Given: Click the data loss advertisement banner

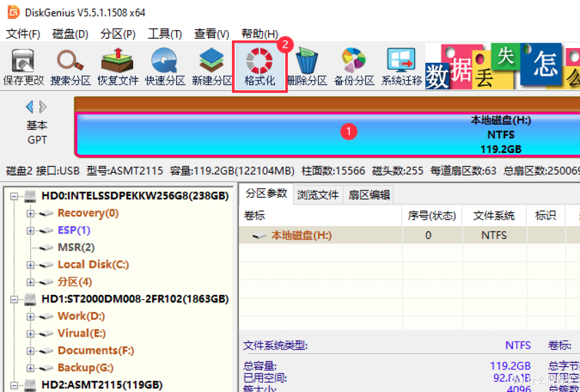Looking at the screenshot, I should [502, 66].
